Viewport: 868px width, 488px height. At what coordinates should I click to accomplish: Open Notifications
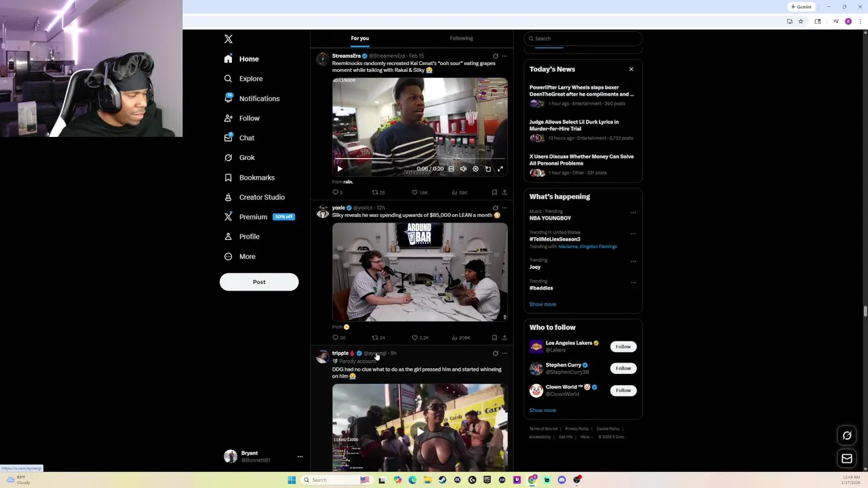click(252, 98)
